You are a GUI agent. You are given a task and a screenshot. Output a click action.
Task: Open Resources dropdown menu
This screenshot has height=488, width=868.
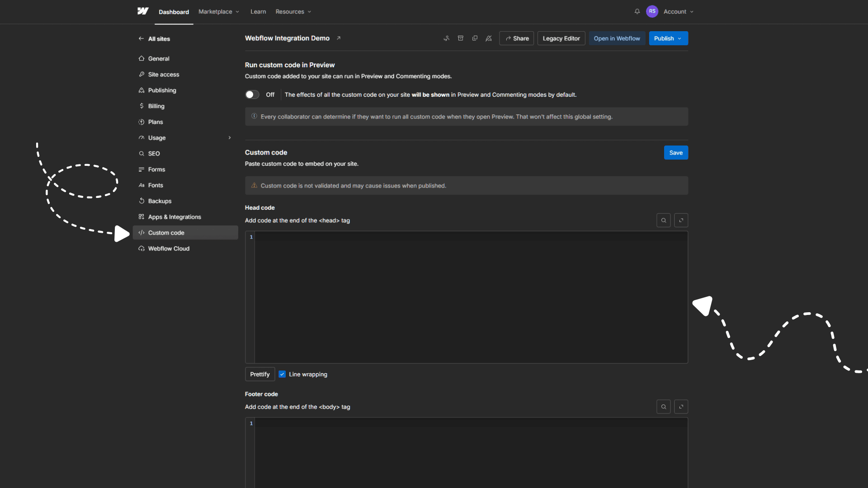(293, 12)
